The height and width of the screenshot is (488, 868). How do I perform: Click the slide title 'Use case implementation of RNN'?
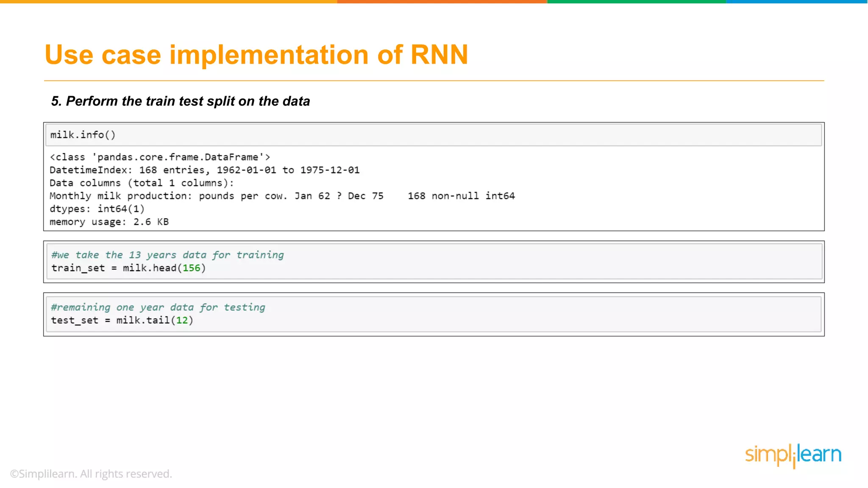click(x=256, y=55)
